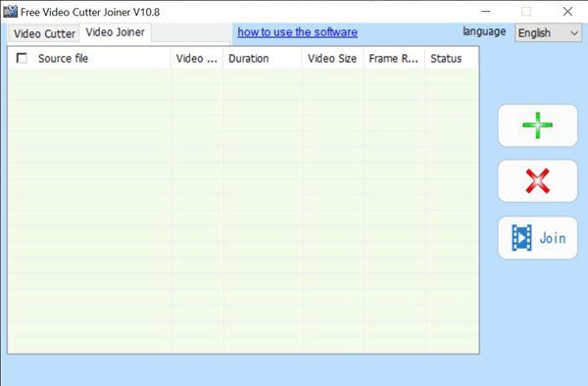Click the Duration column header

[263, 59]
